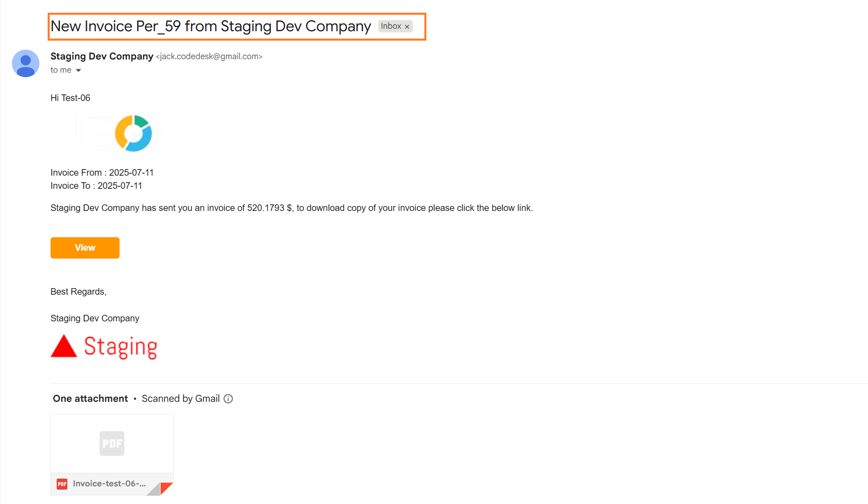Click the invoice amount 520.1793 $ sentence

point(292,208)
